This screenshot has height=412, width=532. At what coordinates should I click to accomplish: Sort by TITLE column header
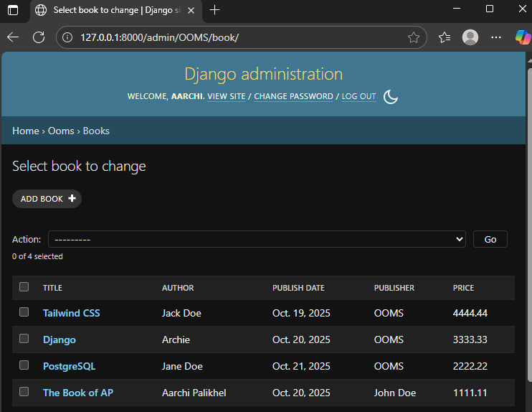52,288
